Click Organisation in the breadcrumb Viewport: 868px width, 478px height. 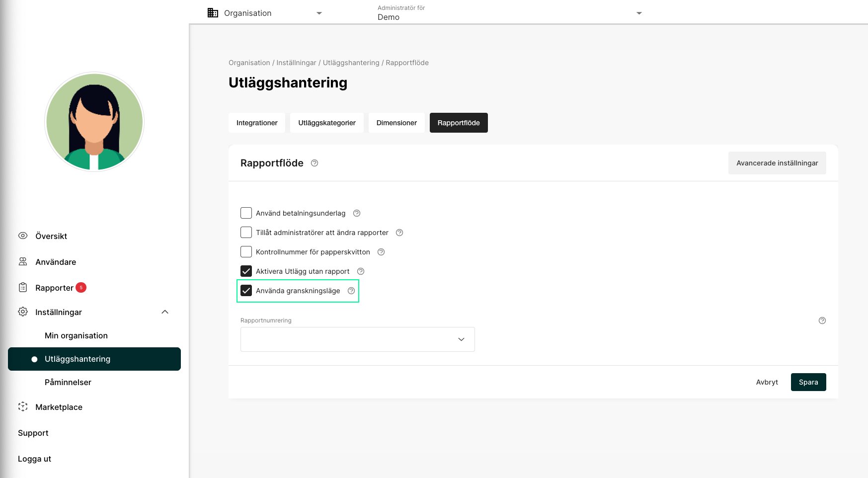pos(249,63)
